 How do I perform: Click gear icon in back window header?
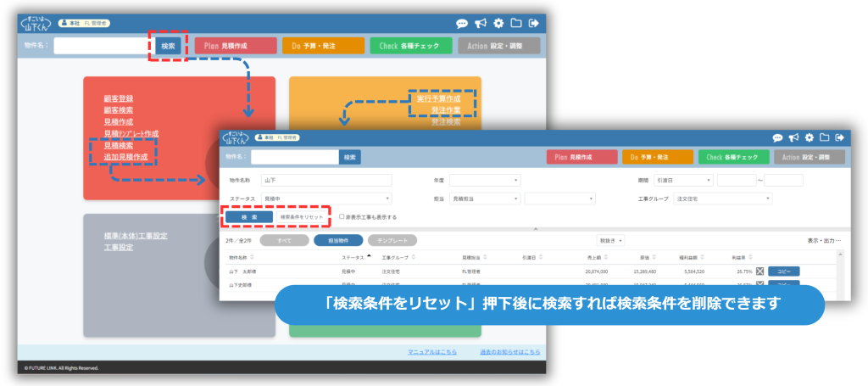tap(498, 23)
